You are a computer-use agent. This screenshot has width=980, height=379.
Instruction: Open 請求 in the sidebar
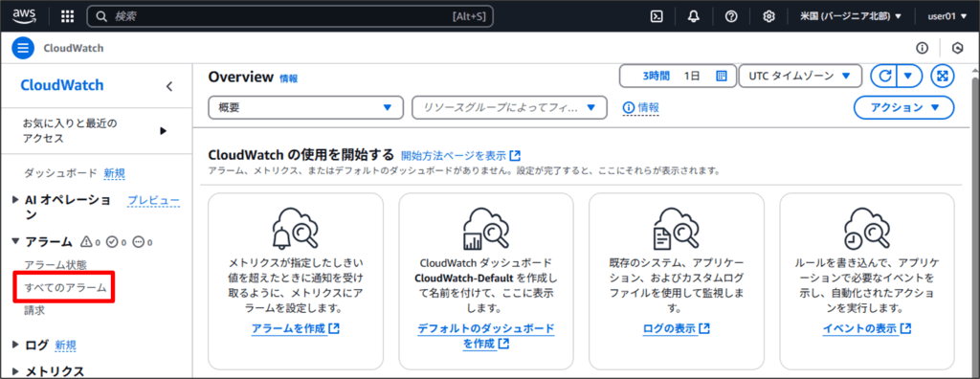point(34,310)
